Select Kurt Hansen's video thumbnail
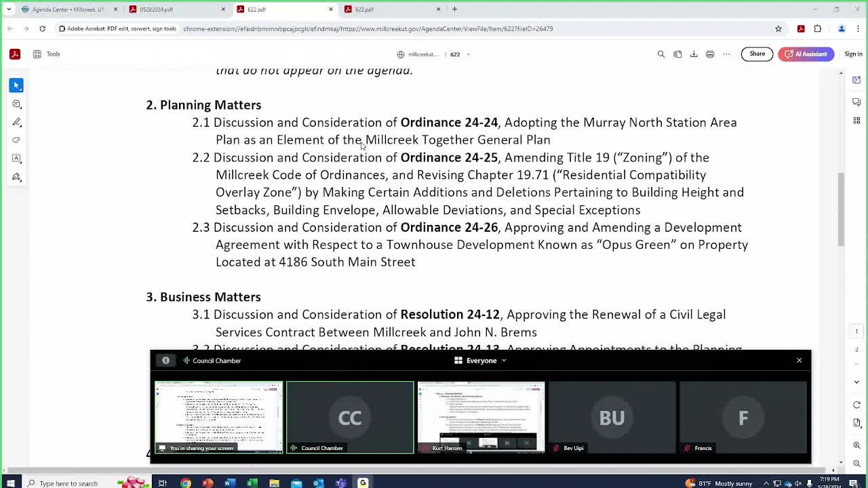Image resolution: width=868 pixels, height=488 pixels. [x=481, y=417]
